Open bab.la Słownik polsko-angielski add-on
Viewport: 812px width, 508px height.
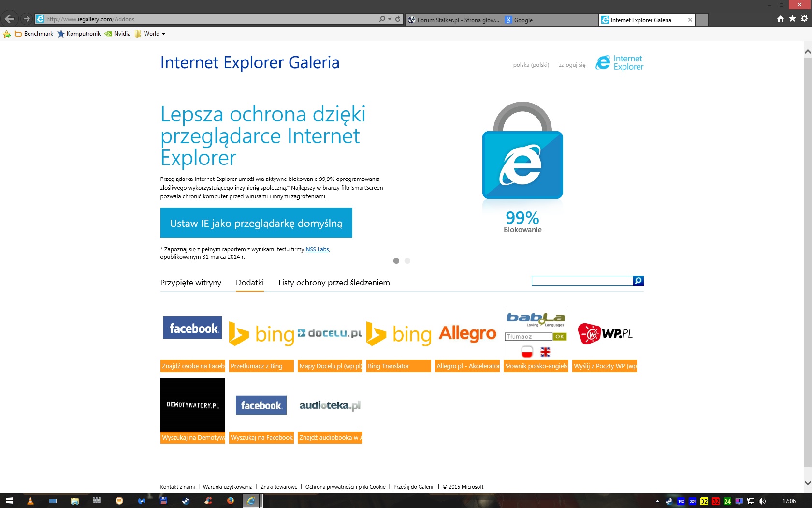[536, 339]
